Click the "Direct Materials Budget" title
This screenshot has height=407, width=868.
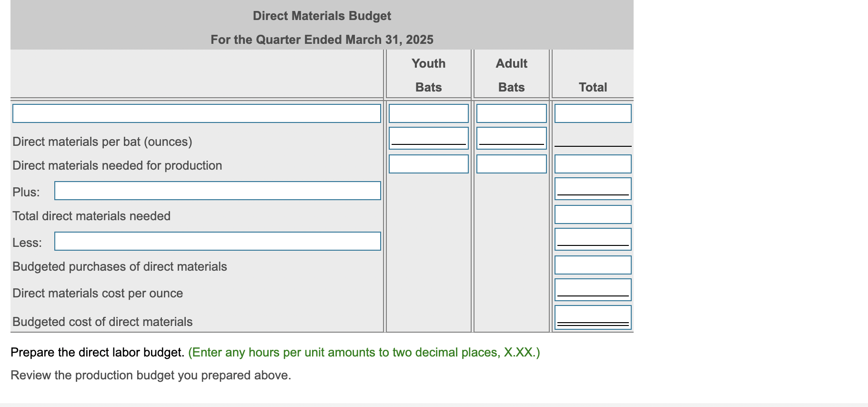(x=322, y=16)
